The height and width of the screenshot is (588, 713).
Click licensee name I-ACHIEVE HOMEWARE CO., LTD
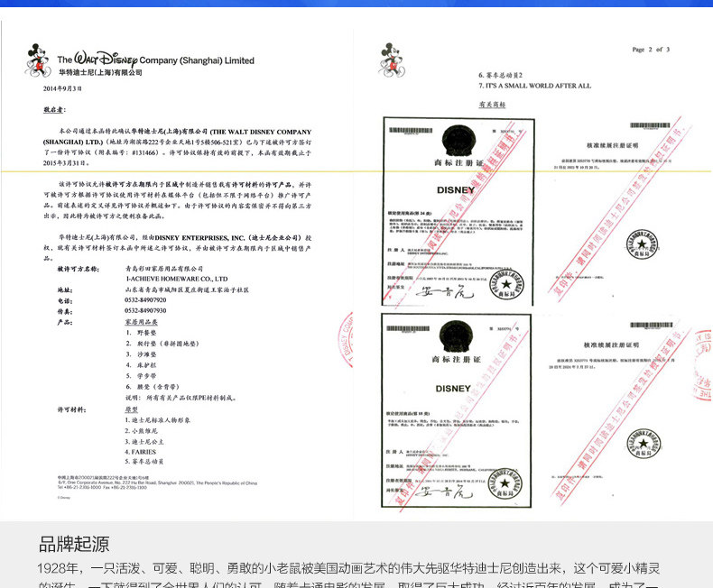177,279
